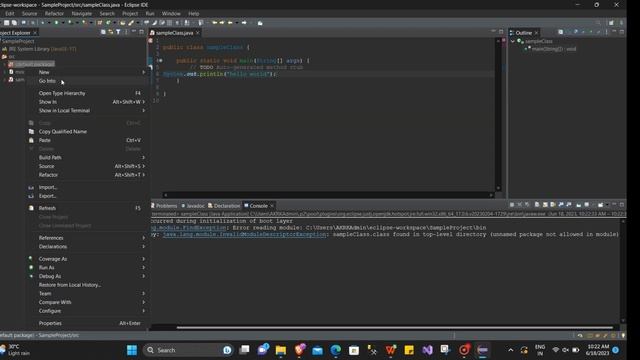Viewport: 640px width, 360px height.
Task: Click the Collapse All icon in Project Explorer
Action: coord(103,32)
